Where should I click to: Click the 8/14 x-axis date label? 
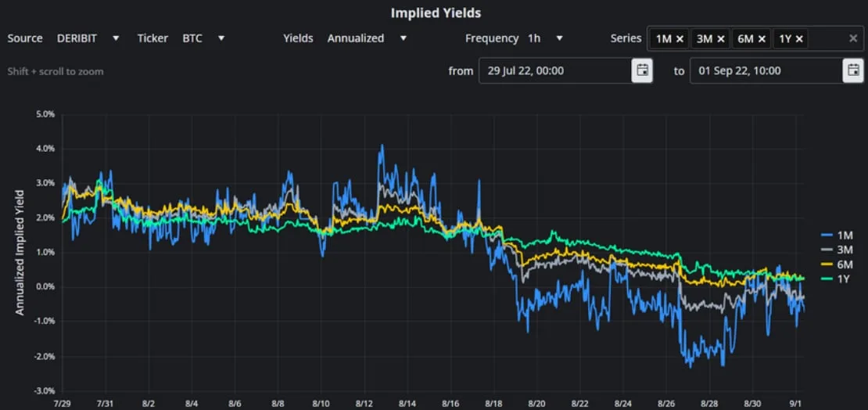coord(407,403)
